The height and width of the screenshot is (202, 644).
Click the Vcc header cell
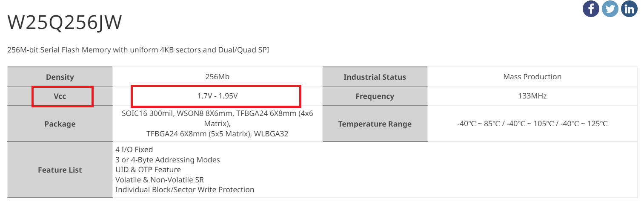click(60, 96)
